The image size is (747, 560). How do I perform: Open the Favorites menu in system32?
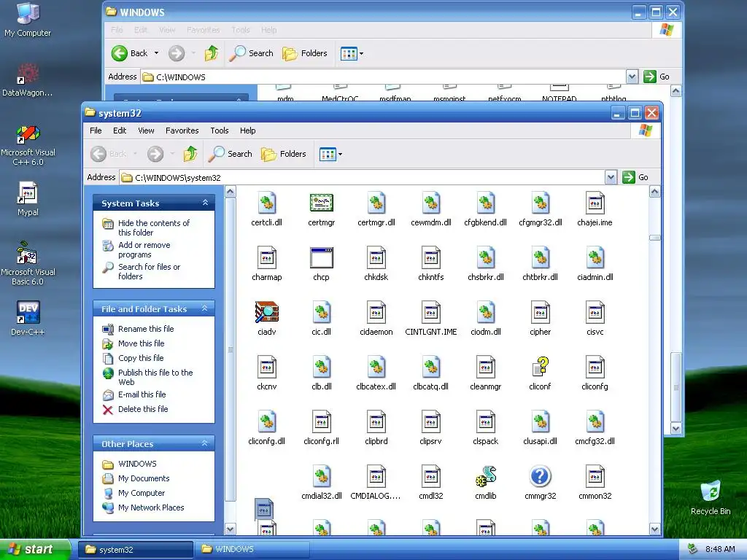click(x=182, y=131)
